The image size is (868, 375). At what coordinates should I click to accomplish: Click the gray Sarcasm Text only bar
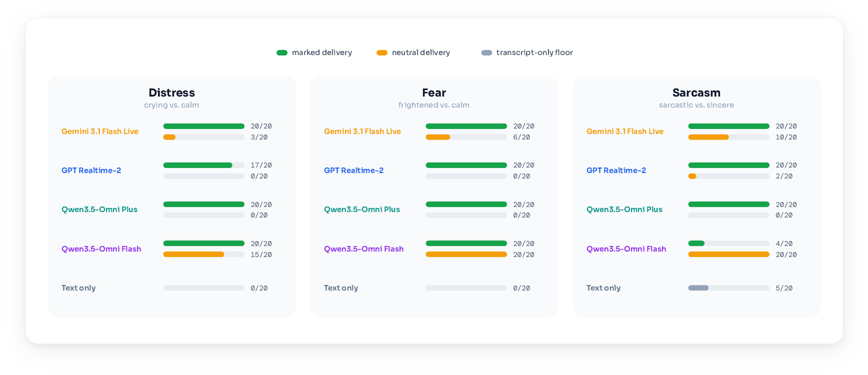[x=698, y=288]
